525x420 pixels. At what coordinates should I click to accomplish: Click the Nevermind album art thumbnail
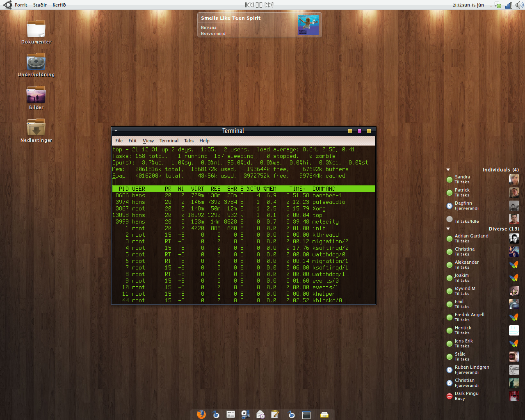coord(308,25)
